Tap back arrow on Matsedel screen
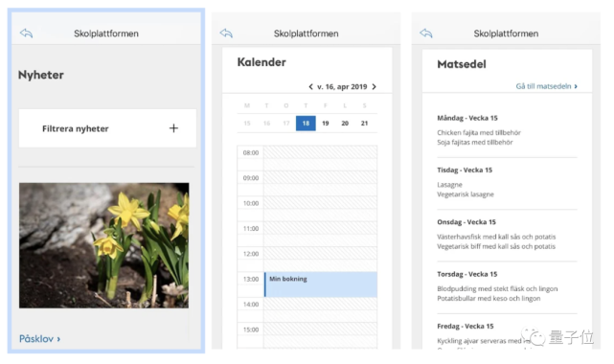The image size is (614, 364). tap(426, 34)
